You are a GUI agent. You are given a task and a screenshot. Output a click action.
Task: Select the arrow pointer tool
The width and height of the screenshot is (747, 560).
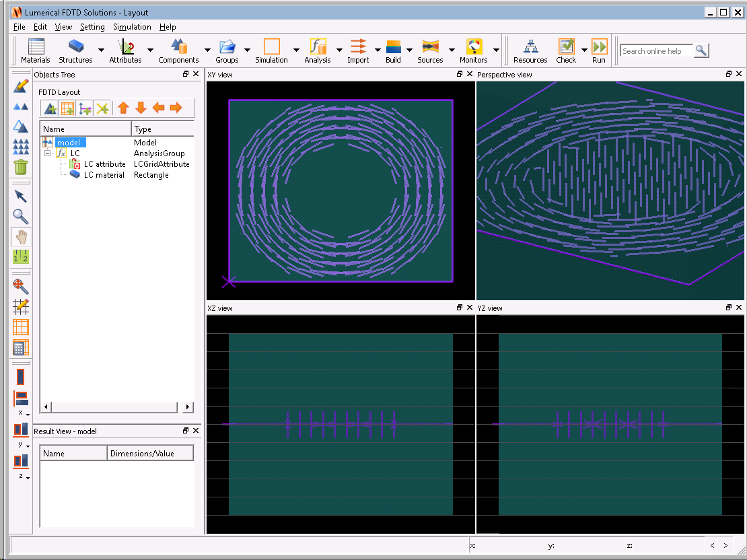tap(20, 196)
